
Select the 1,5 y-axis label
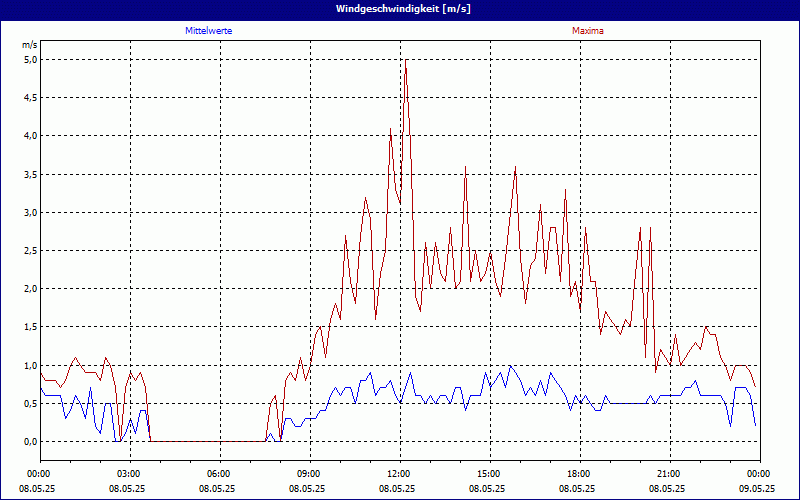[29, 327]
